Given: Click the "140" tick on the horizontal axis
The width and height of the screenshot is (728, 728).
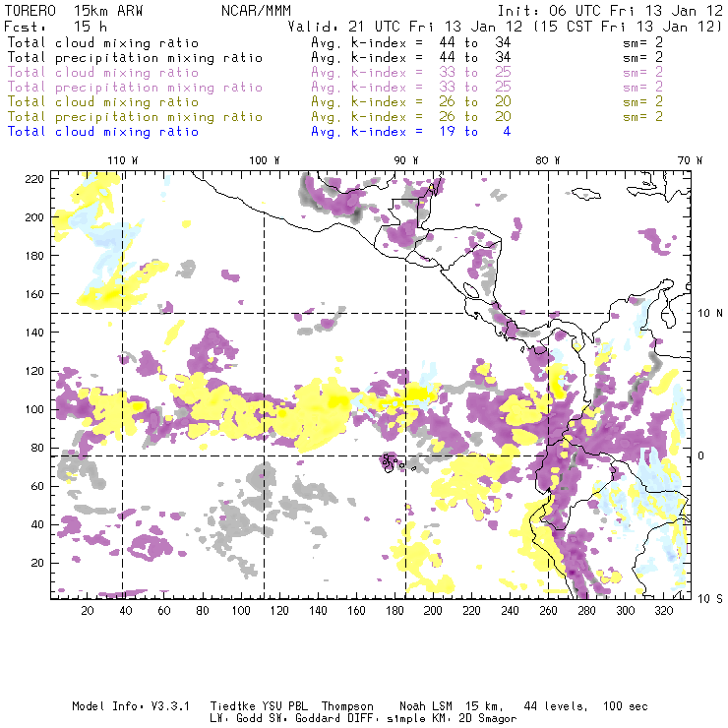Looking at the screenshot, I should tap(318, 611).
